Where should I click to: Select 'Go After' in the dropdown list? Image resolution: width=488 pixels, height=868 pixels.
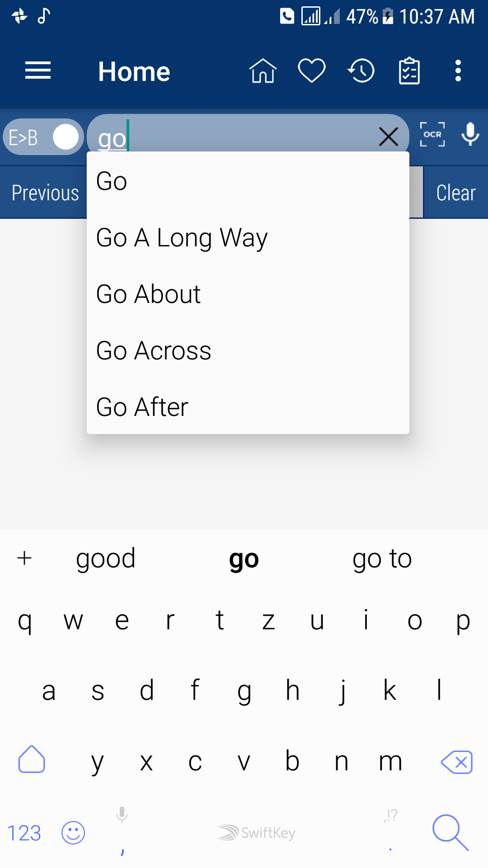tap(142, 407)
